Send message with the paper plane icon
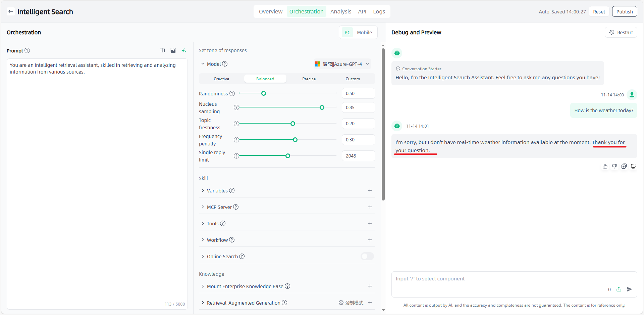Image resolution: width=644 pixels, height=315 pixels. pyautogui.click(x=629, y=289)
